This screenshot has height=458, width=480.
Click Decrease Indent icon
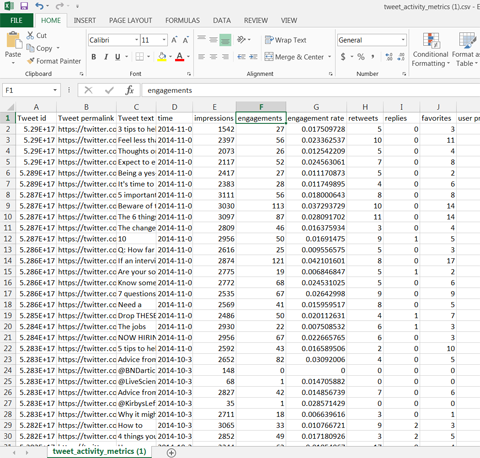(241, 57)
